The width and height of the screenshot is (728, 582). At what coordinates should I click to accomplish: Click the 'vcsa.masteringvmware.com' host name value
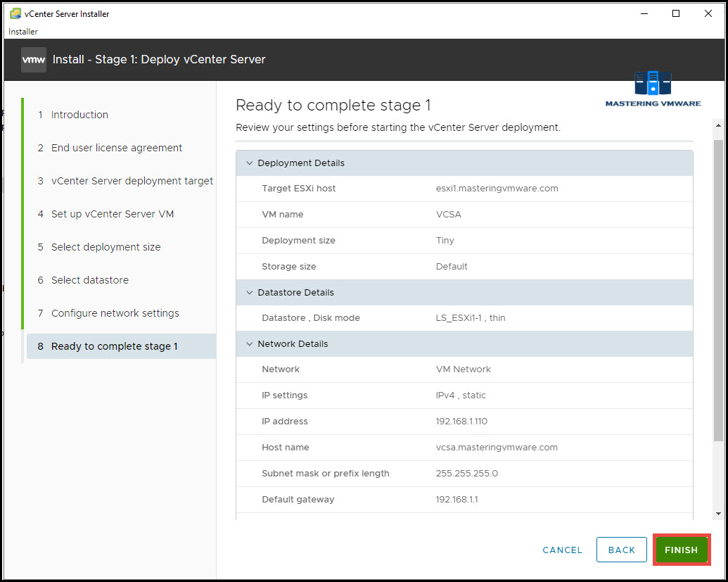point(497,448)
